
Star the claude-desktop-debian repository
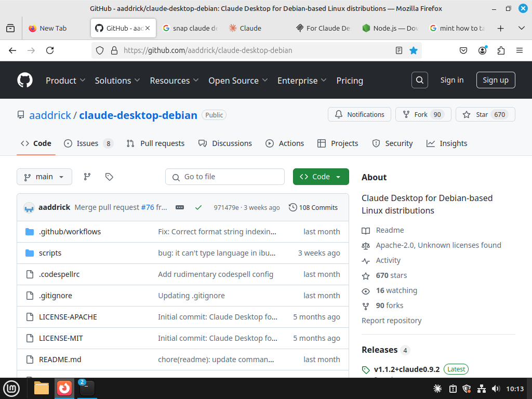tap(485, 114)
